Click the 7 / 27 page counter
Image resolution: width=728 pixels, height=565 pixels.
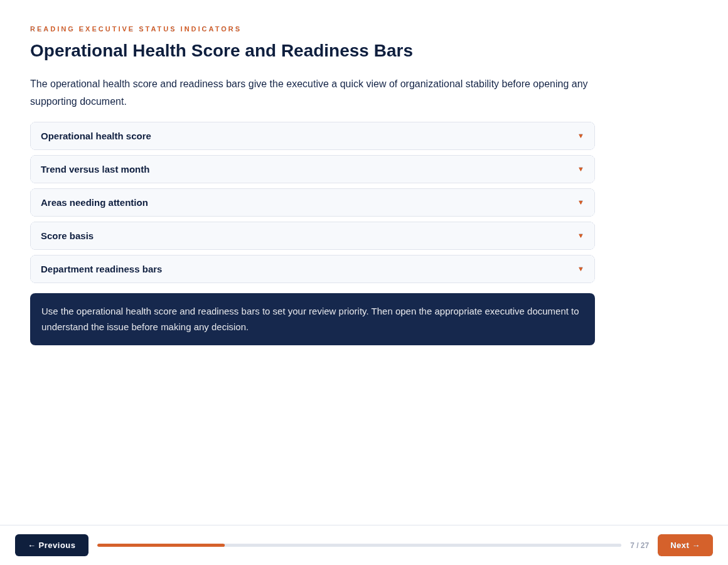640,546
